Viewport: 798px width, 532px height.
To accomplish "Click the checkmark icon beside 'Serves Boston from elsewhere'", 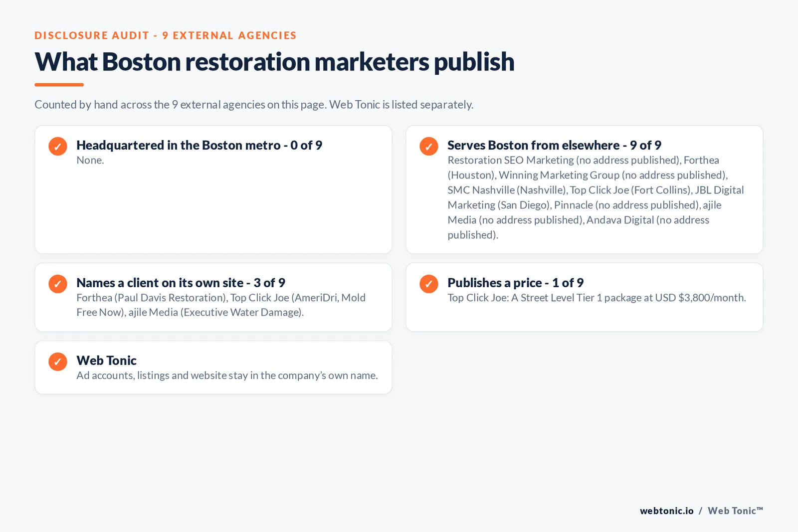I will (x=429, y=146).
